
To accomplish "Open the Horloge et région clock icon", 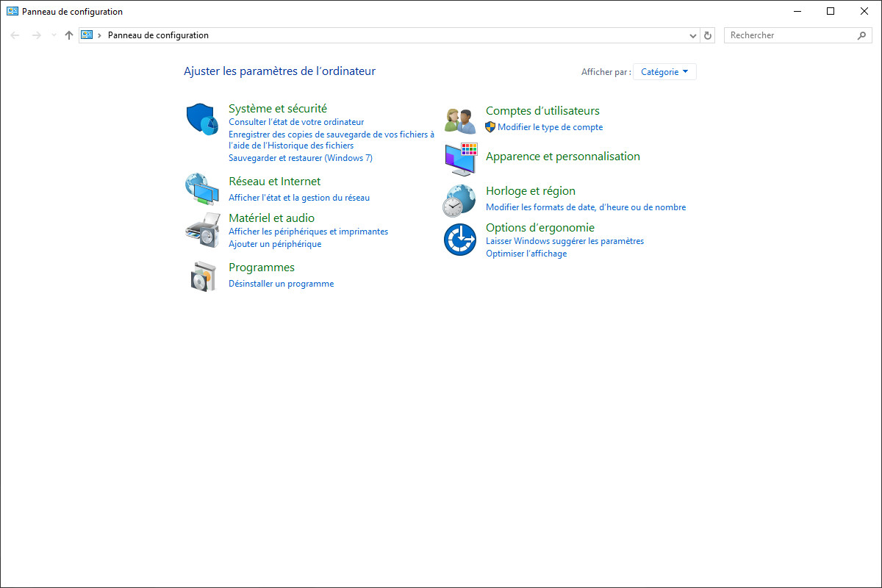I will point(459,201).
